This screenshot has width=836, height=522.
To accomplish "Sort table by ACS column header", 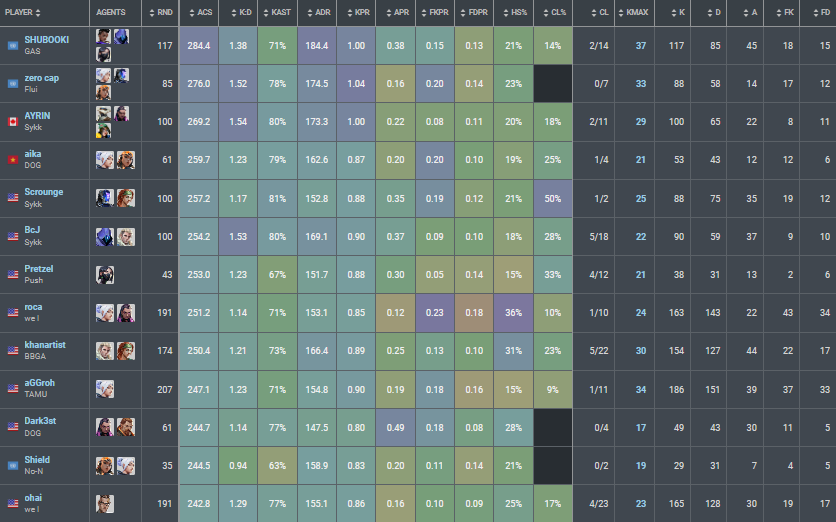I will 199,12.
